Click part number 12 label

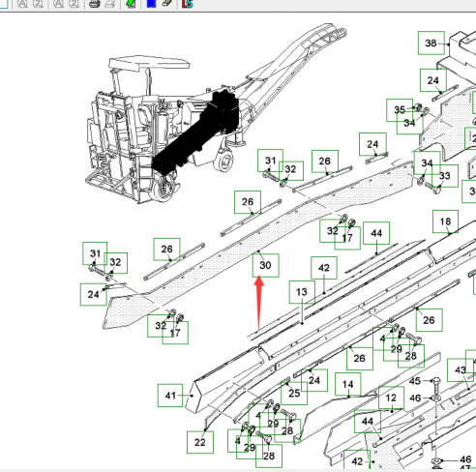[391, 398]
